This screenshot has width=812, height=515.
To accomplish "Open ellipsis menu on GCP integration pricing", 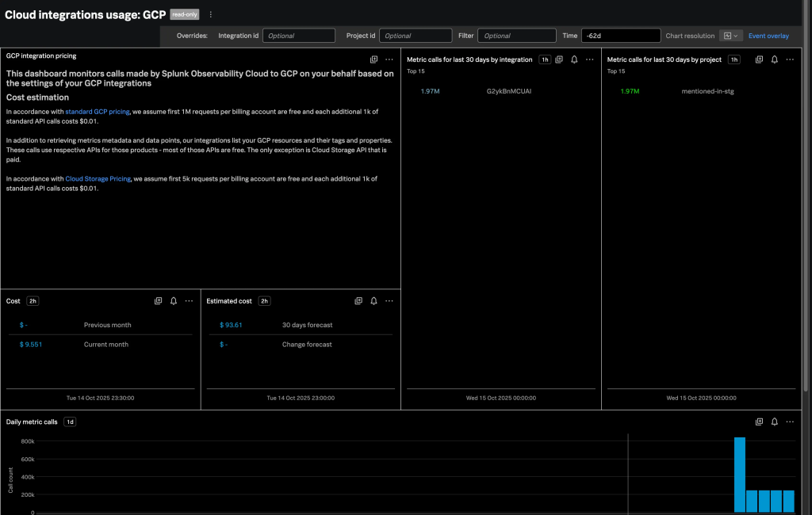I will point(389,59).
